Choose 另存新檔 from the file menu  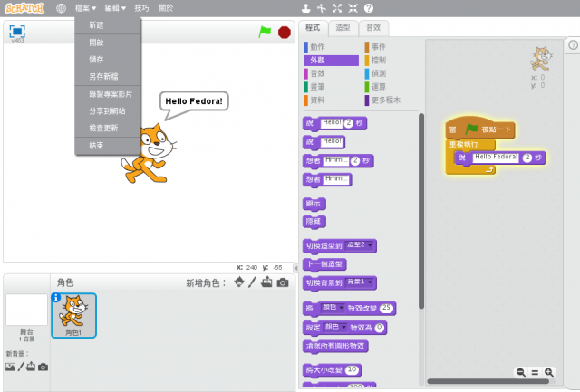(x=102, y=77)
